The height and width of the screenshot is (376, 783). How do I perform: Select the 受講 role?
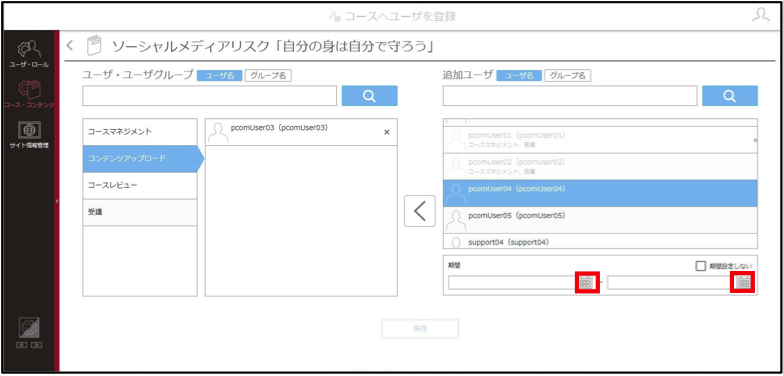(x=140, y=213)
